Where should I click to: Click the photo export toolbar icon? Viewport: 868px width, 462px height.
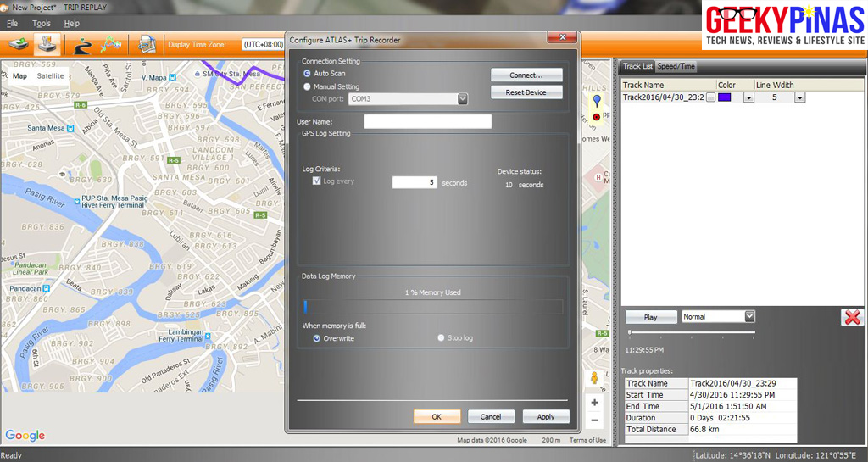[x=147, y=44]
